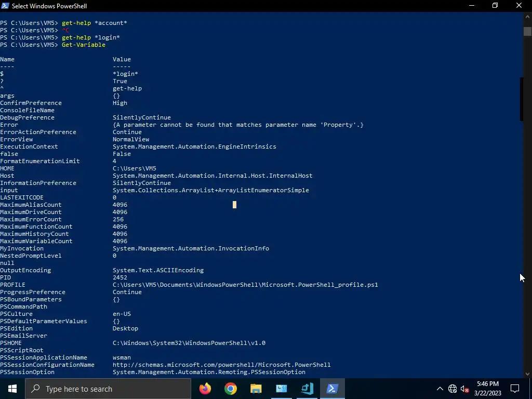Minimize the PowerShell window
532x399 pixels.
[x=471, y=6]
